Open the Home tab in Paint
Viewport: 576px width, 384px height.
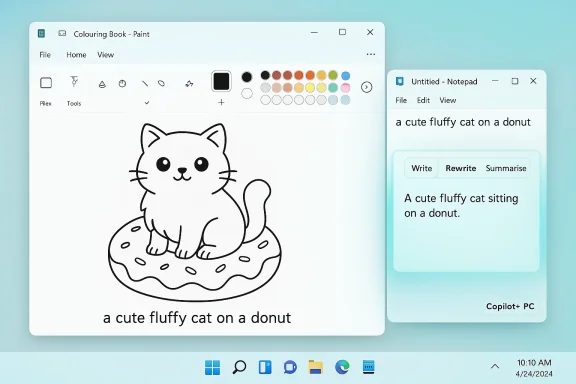[x=76, y=55]
